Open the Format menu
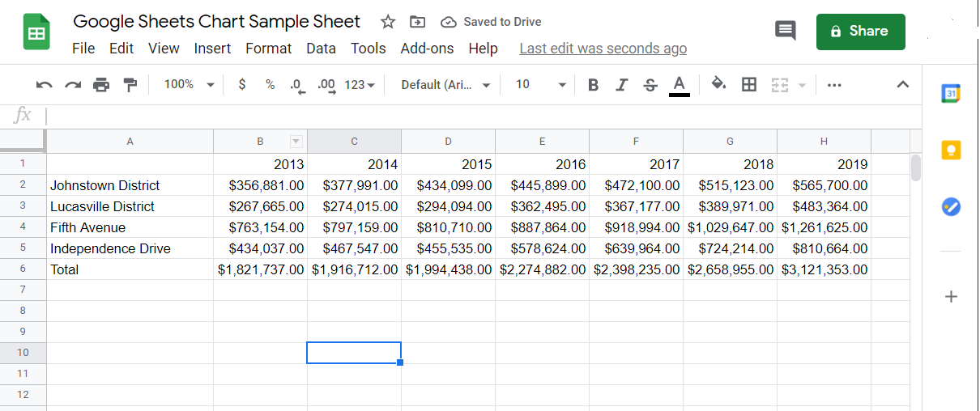 268,49
